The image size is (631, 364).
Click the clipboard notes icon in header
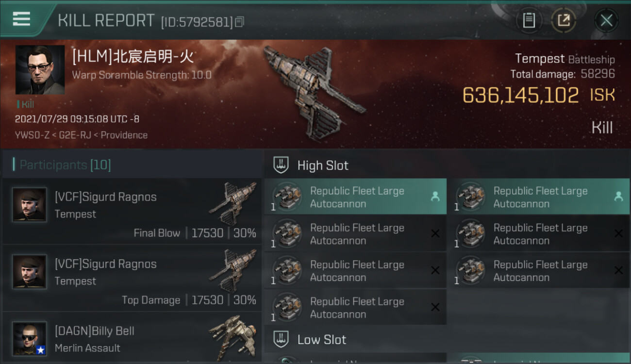click(529, 20)
